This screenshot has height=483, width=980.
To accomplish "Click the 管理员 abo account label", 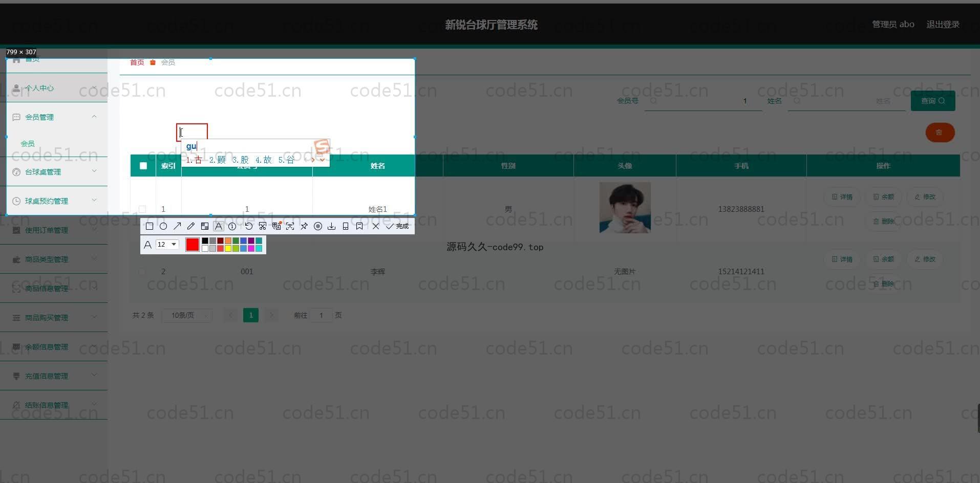I will tap(893, 24).
